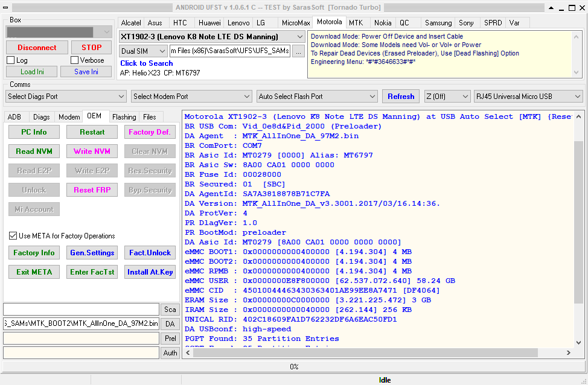The image size is (588, 385).
Task: Click the Sca button
Action: 170,310
